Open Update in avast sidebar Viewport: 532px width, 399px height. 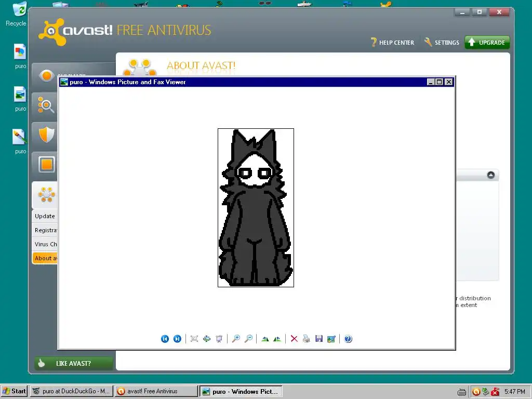click(45, 216)
